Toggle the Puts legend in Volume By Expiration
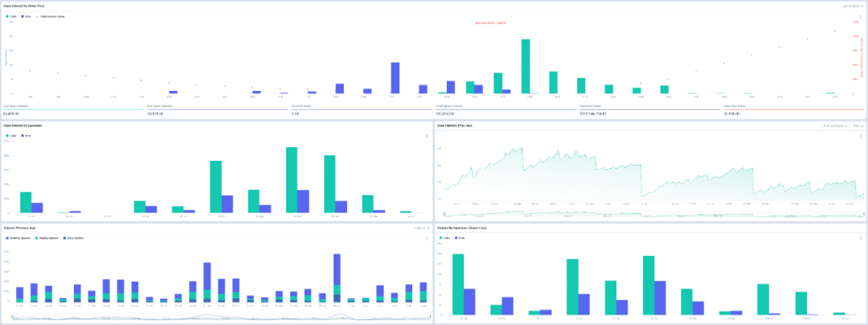 pos(459,237)
